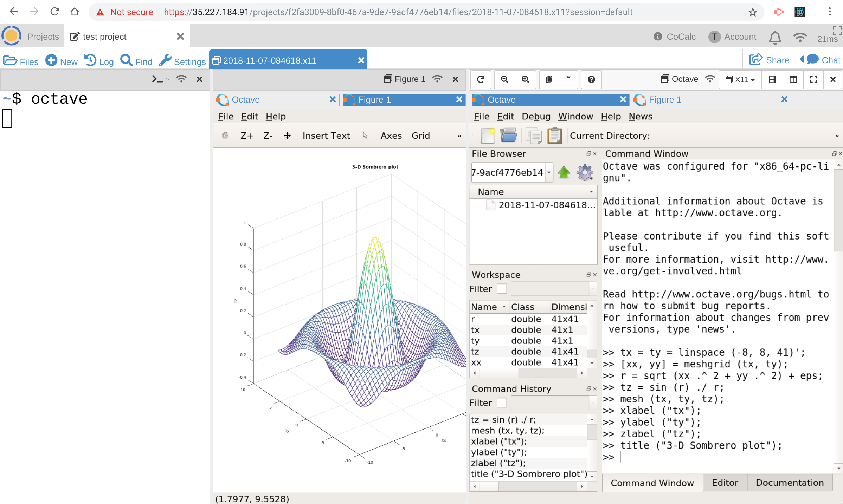Image resolution: width=843 pixels, height=504 pixels.
Task: Switch to the Editor tab
Action: coord(725,483)
